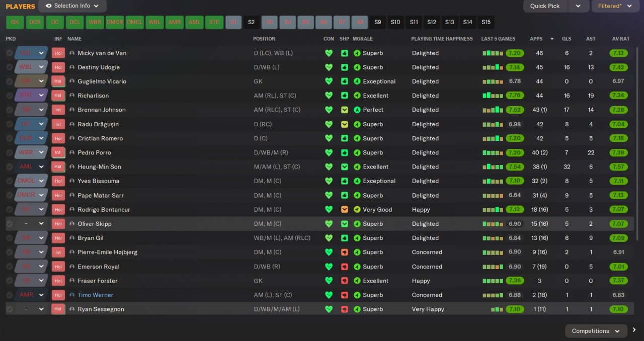This screenshot has height=341, width=644.
Task: Open the Quick Pick arrow menu
Action: coord(578,6)
